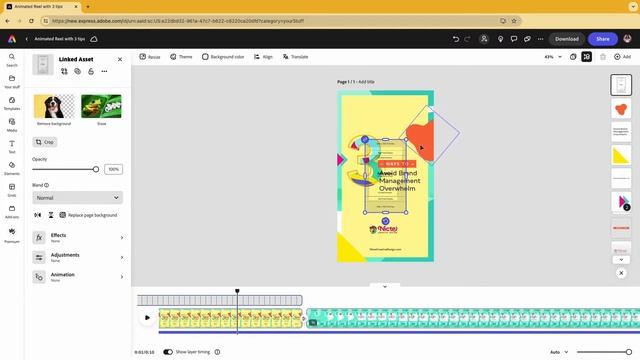
Task: Open the Resize menu
Action: coord(150,57)
